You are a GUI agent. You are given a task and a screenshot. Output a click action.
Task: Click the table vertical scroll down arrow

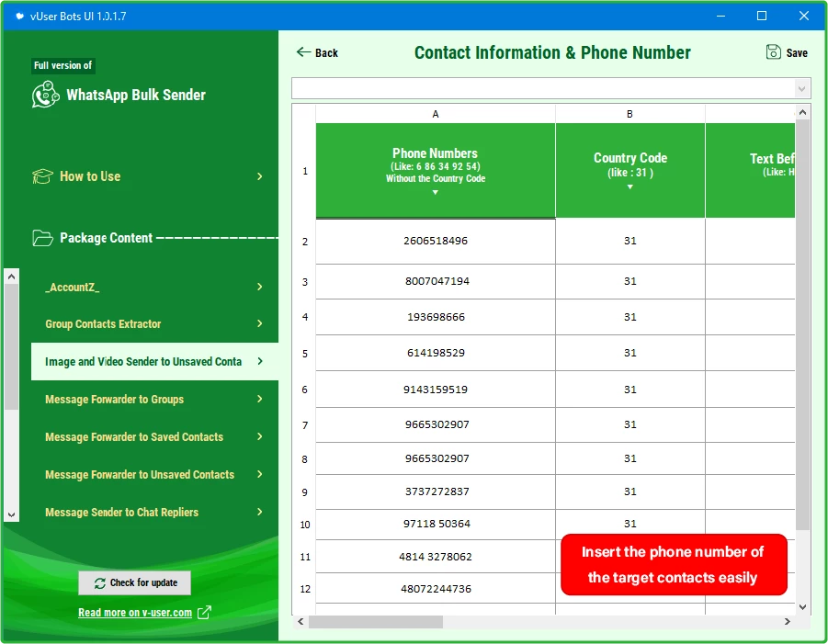coord(802,607)
